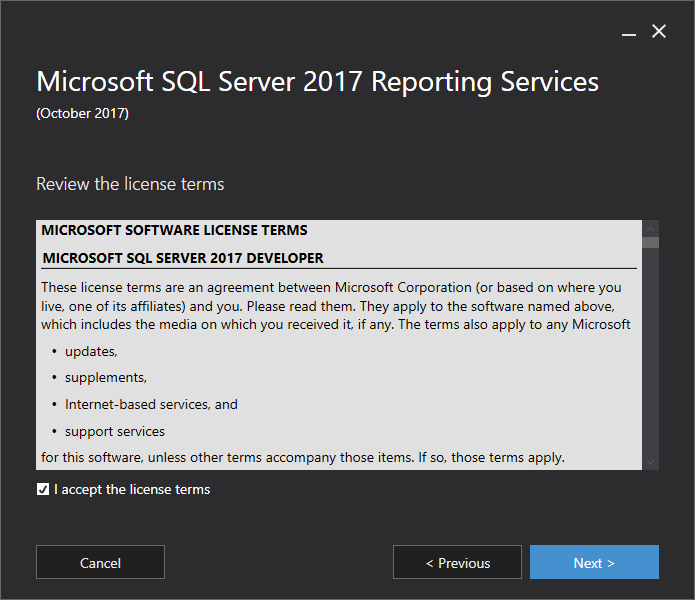Close the Reporting Services setup window
The image size is (695, 600).
(659, 32)
